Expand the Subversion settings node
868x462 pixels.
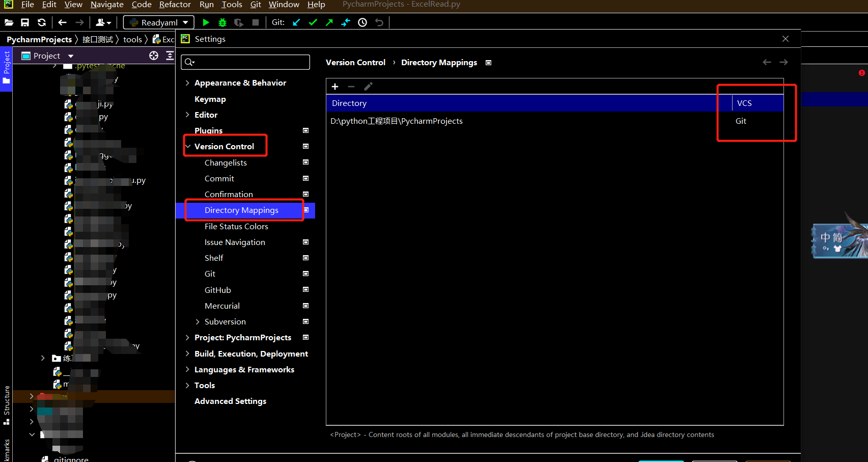tap(198, 321)
